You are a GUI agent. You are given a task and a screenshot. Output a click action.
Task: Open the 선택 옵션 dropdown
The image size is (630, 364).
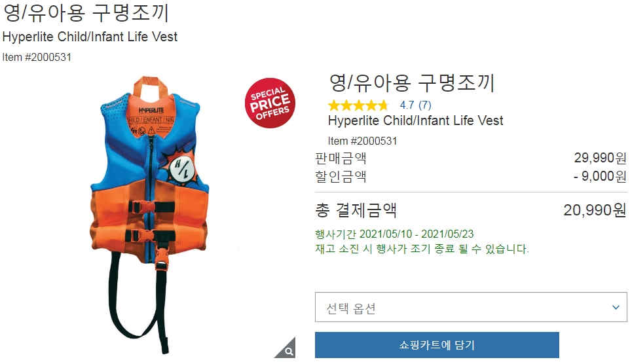point(471,307)
